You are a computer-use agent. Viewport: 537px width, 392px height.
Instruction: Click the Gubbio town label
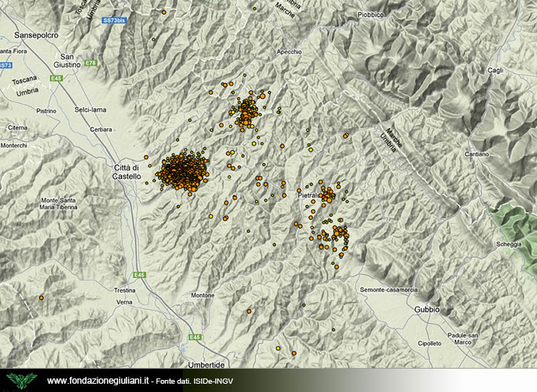point(426,309)
